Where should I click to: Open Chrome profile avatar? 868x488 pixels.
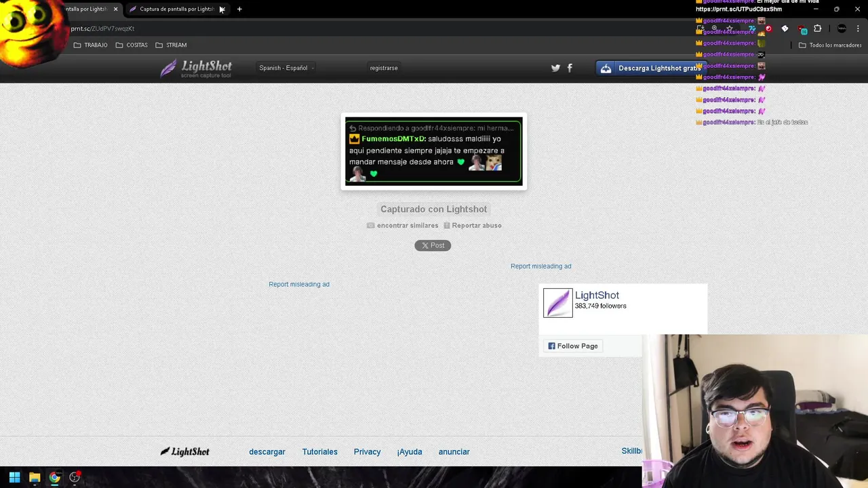pos(842,28)
